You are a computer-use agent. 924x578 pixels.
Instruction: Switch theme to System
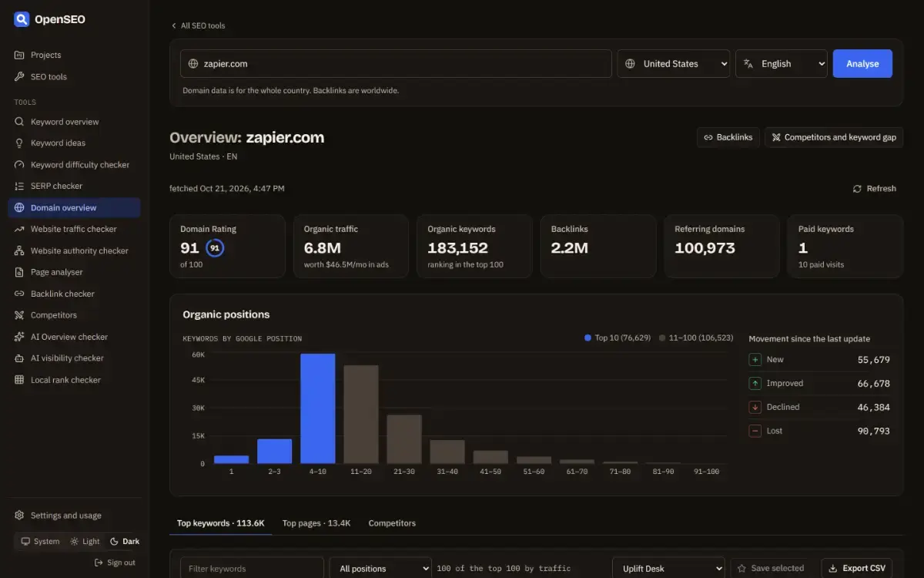(x=40, y=541)
